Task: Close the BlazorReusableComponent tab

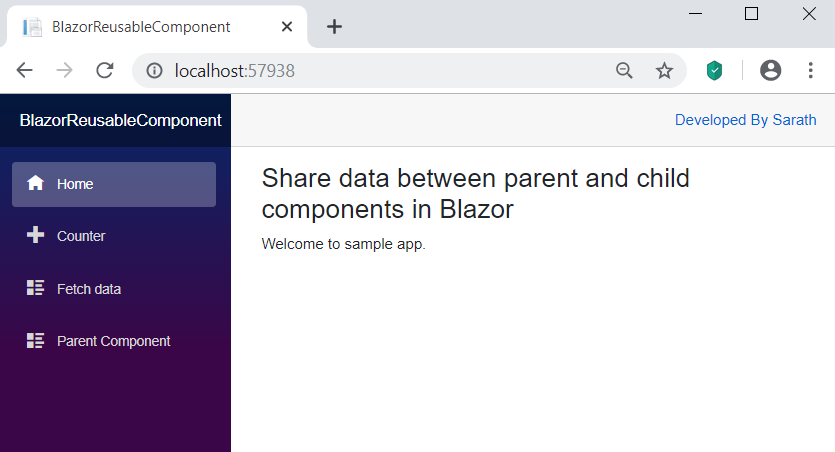Action: click(x=287, y=27)
